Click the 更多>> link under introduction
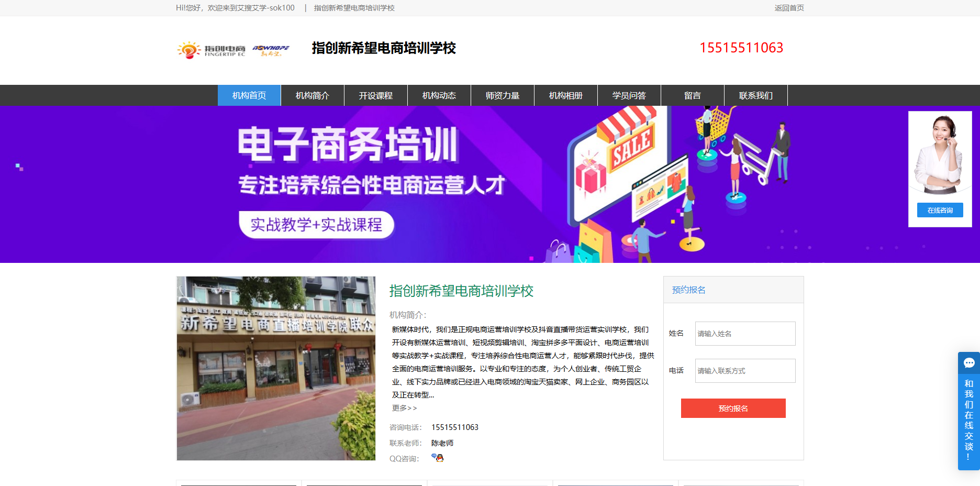 pos(405,408)
